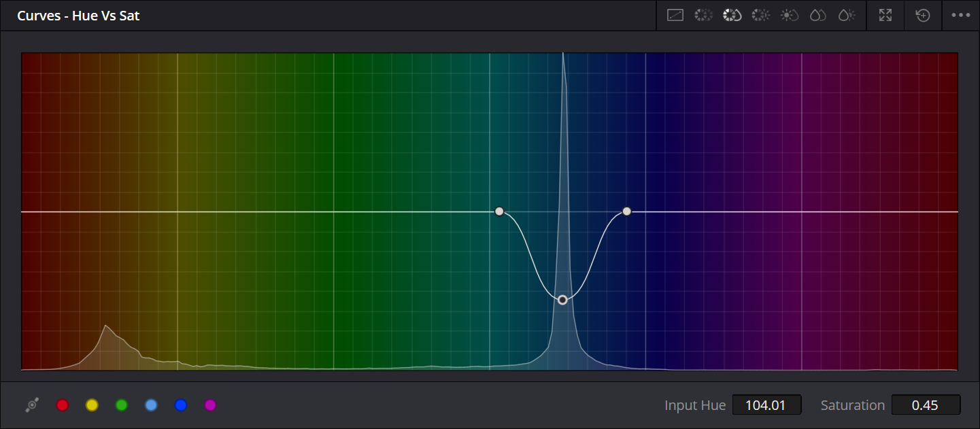The width and height of the screenshot is (980, 429).
Task: Select the Hue Vs Hue curve icon
Action: coord(703,15)
